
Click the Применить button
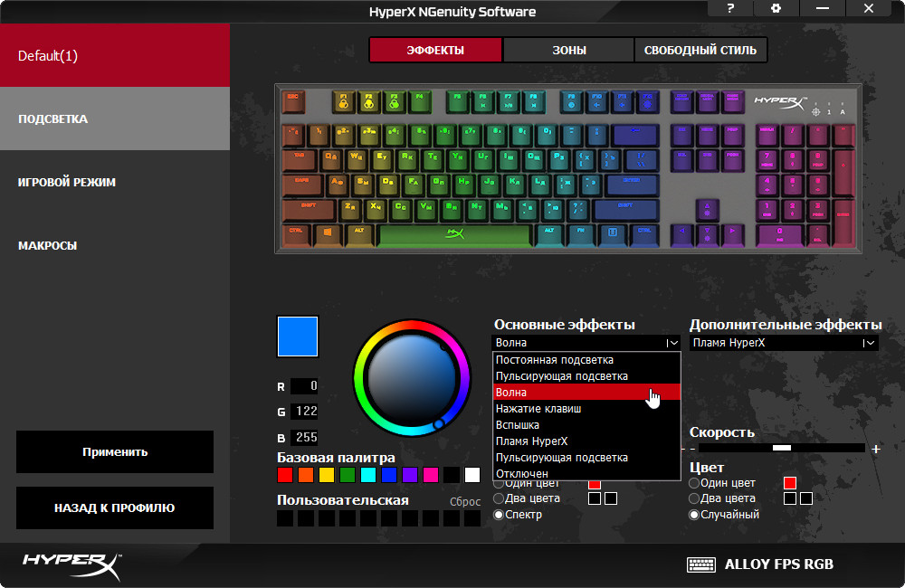(115, 451)
